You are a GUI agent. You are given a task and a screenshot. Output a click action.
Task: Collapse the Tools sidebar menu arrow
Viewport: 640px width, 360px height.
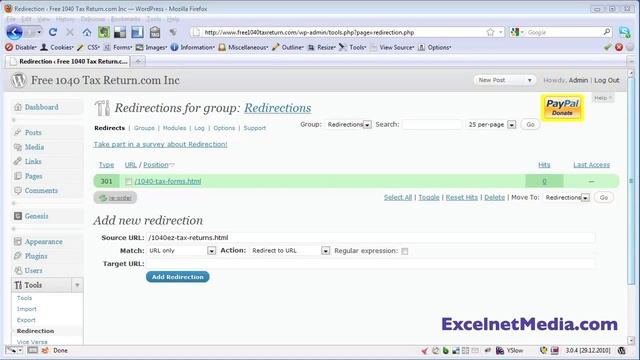click(x=77, y=285)
